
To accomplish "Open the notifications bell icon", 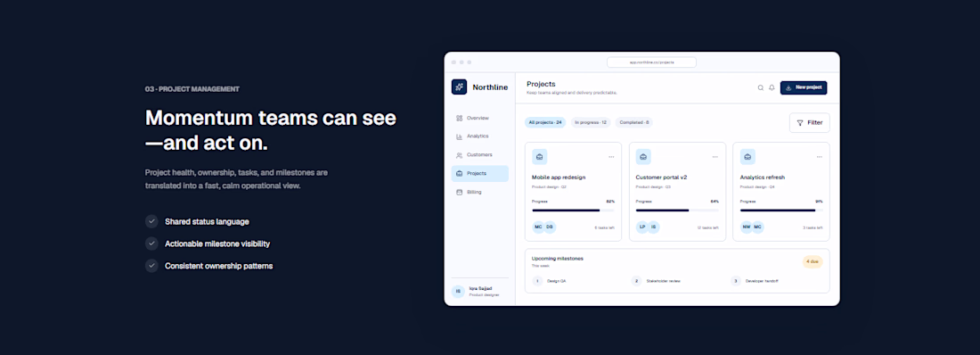I will point(772,87).
